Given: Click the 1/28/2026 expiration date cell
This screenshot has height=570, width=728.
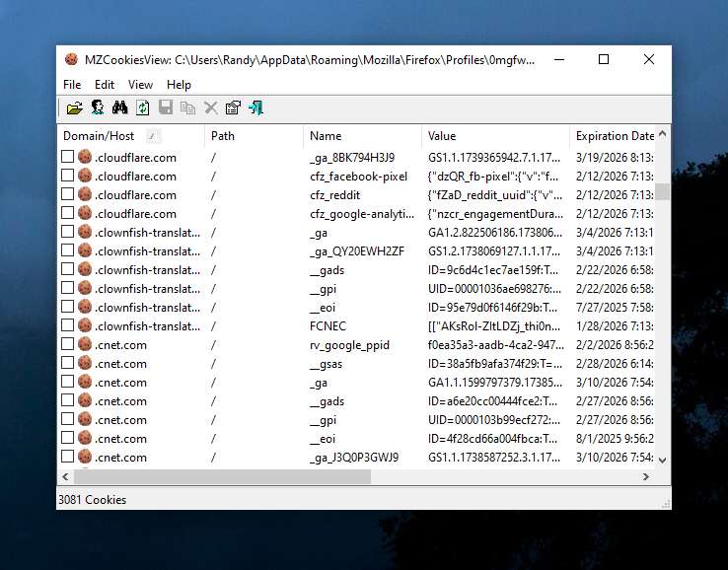Looking at the screenshot, I should pyautogui.click(x=615, y=325).
